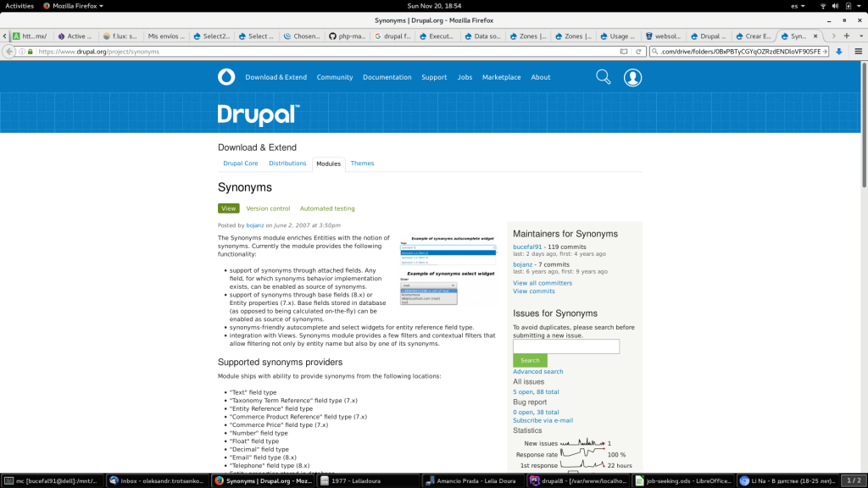The image size is (868, 488).
Task: Focus the Firefox search box
Action: pos(739,52)
